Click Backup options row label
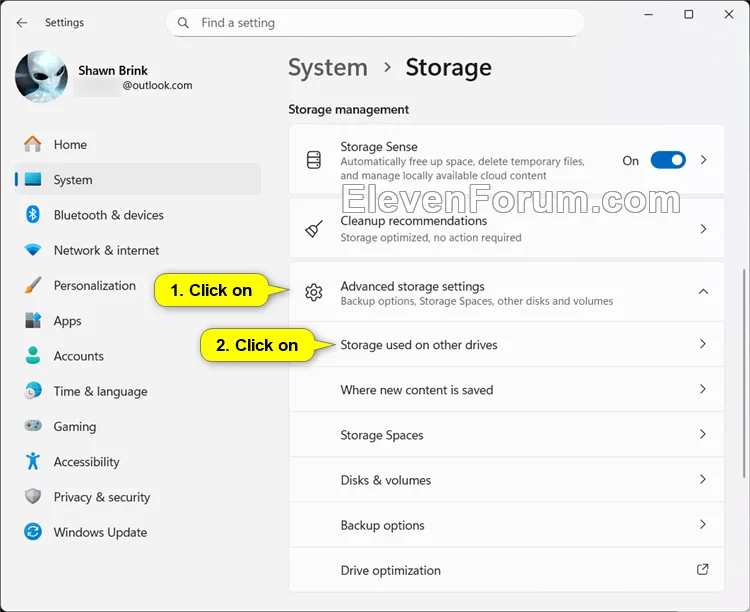The height and width of the screenshot is (612, 750). tap(382, 525)
